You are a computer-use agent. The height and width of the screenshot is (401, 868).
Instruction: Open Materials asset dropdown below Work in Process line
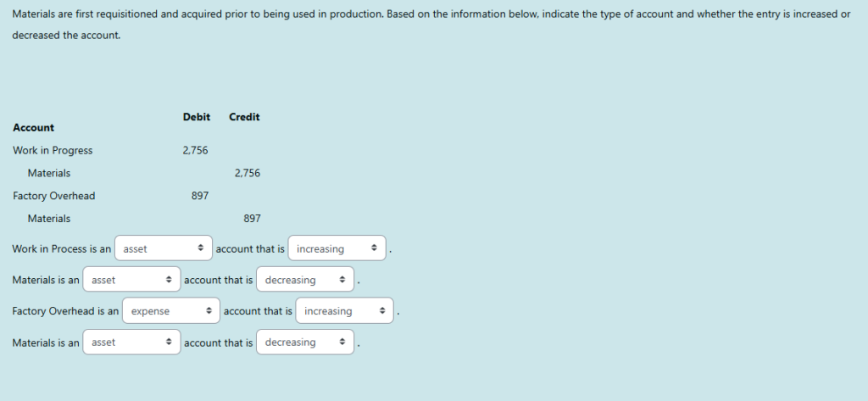(x=131, y=281)
